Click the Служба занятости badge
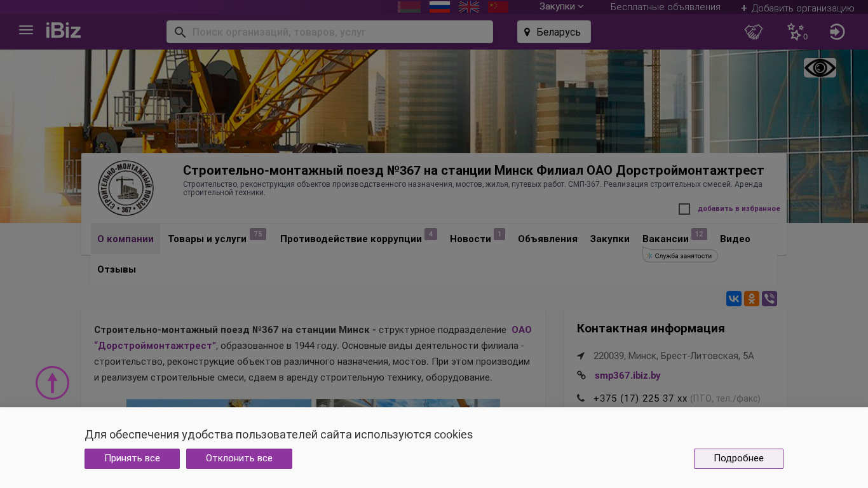 [x=680, y=255]
